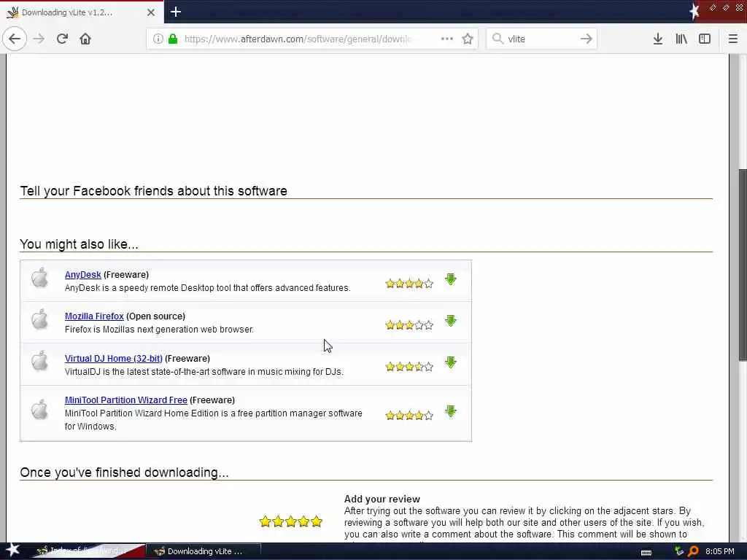Open the AnyDesk software link
Image resolution: width=747 pixels, height=560 pixels.
(83, 275)
